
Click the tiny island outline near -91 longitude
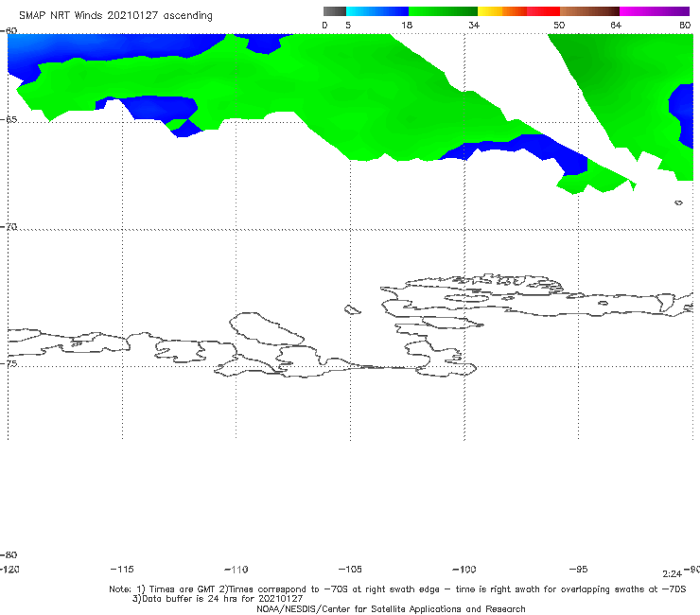coord(678,202)
